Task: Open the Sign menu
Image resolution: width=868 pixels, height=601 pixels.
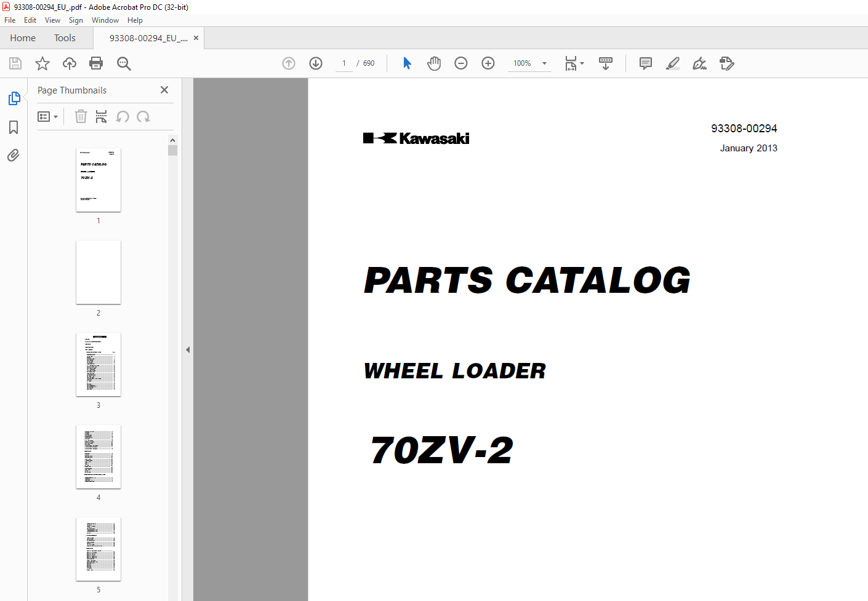Action: 76,20
